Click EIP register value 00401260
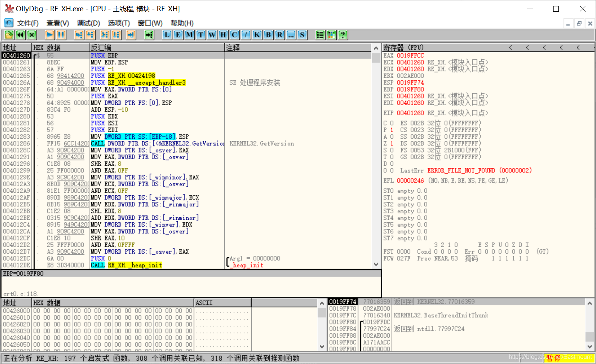 click(x=410, y=113)
